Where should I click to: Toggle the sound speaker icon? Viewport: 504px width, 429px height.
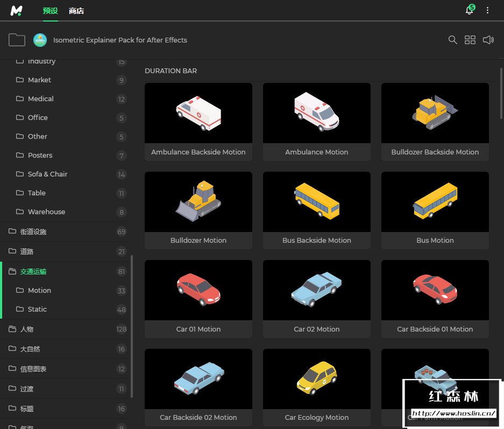(488, 40)
